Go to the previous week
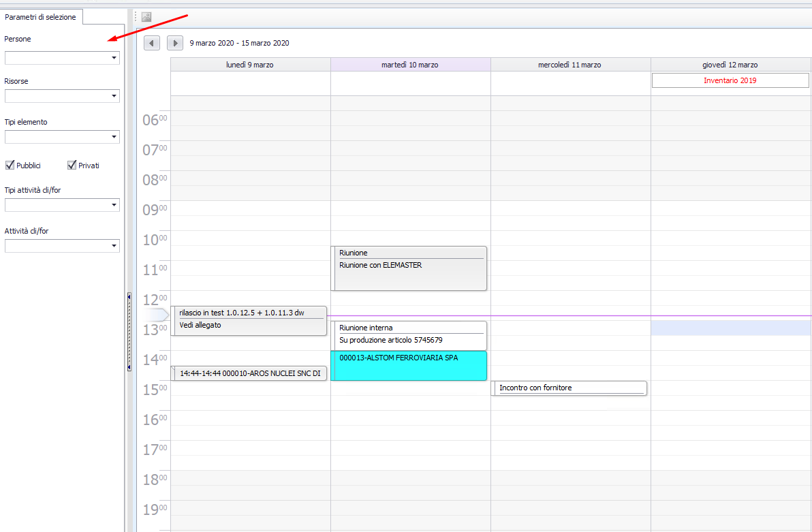 pos(152,43)
